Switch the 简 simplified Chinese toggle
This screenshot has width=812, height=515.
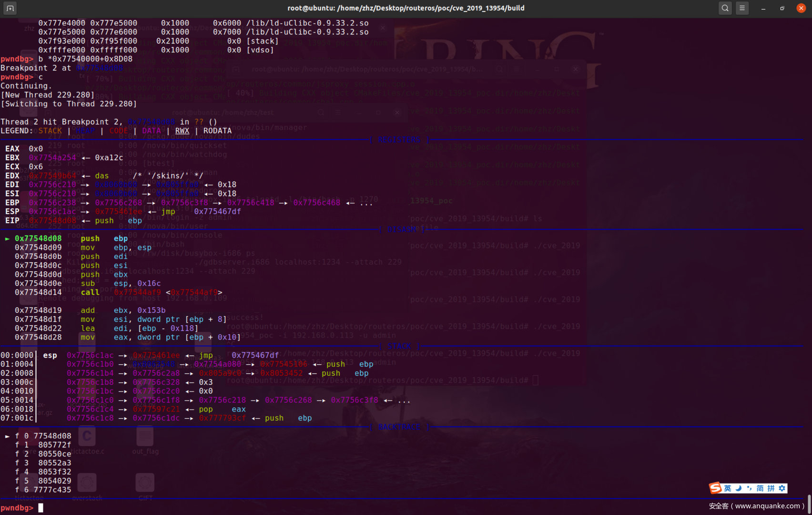pos(760,488)
